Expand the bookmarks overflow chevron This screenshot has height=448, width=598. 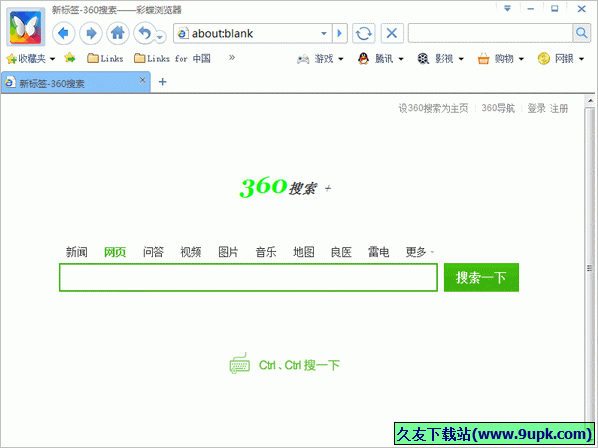click(x=231, y=58)
